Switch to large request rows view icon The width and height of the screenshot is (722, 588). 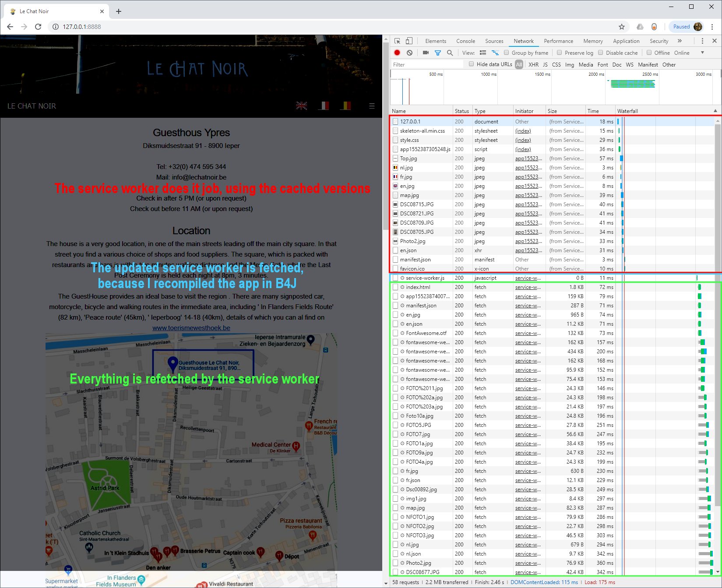coord(483,53)
